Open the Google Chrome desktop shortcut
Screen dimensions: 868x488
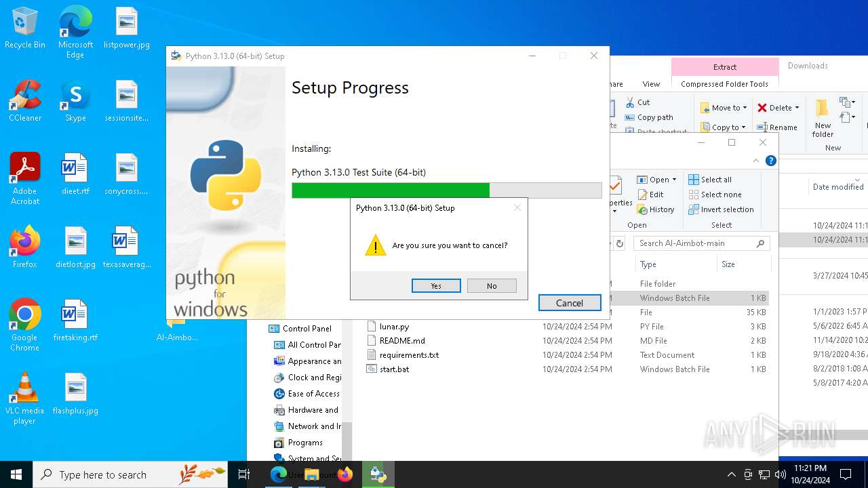pos(25,325)
